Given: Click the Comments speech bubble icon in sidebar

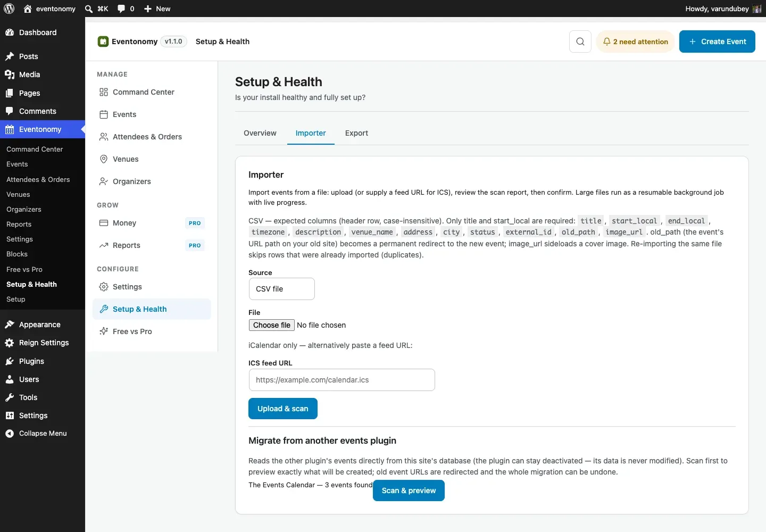Looking at the screenshot, I should pos(10,111).
